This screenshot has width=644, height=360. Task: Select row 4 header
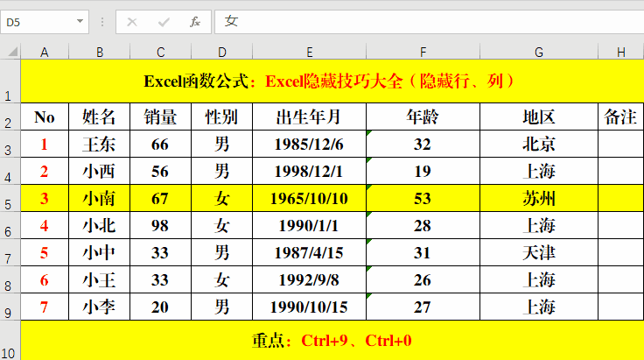10,171
